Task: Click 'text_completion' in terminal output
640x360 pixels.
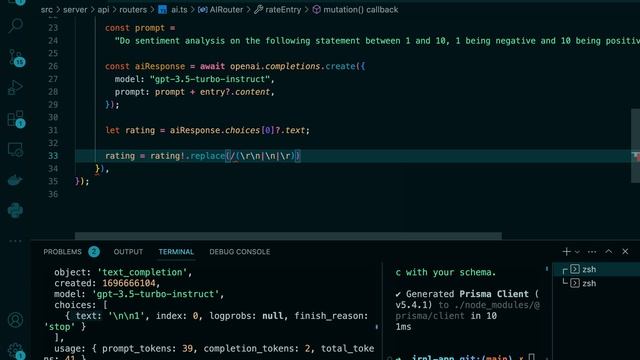Action: pos(142,272)
